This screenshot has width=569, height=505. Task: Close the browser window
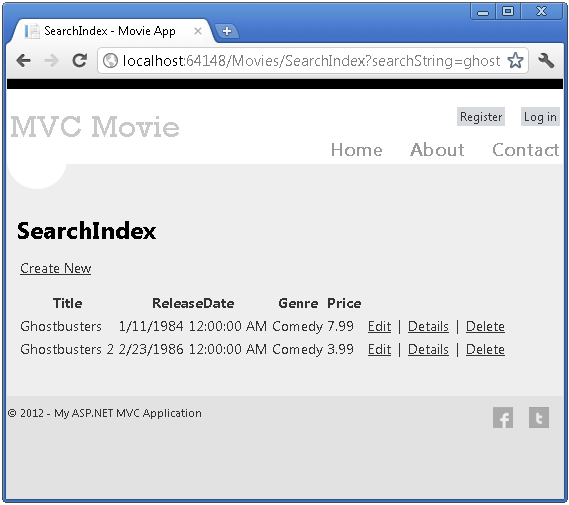point(541,12)
